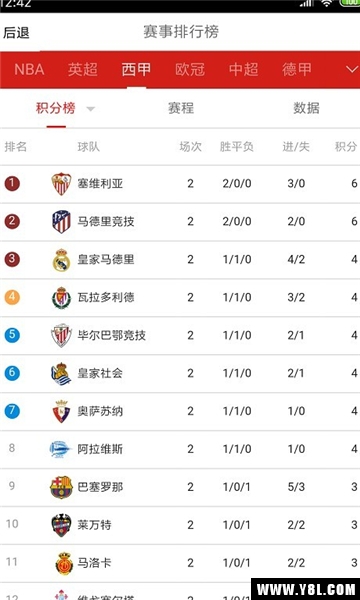Select the Alaves team logo

pyautogui.click(x=61, y=449)
